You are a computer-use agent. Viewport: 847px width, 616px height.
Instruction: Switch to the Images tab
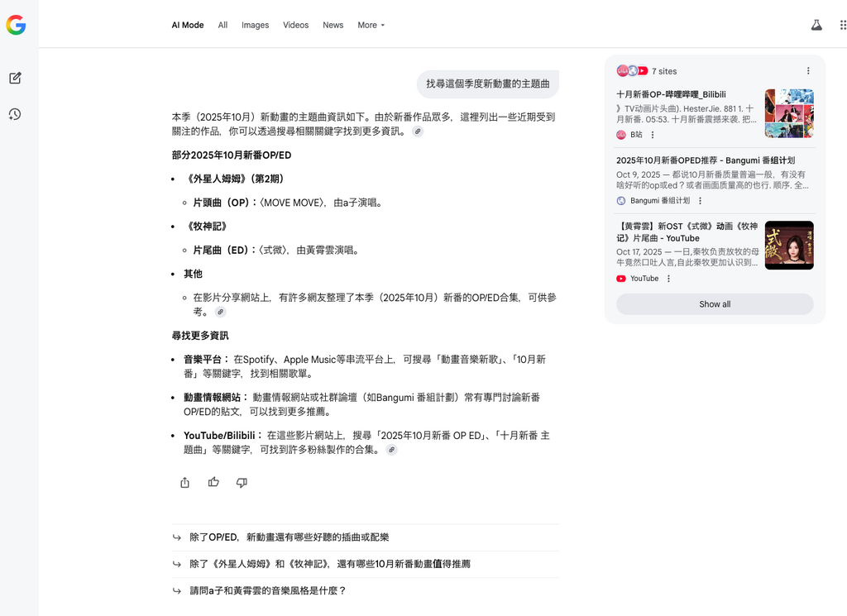255,26
